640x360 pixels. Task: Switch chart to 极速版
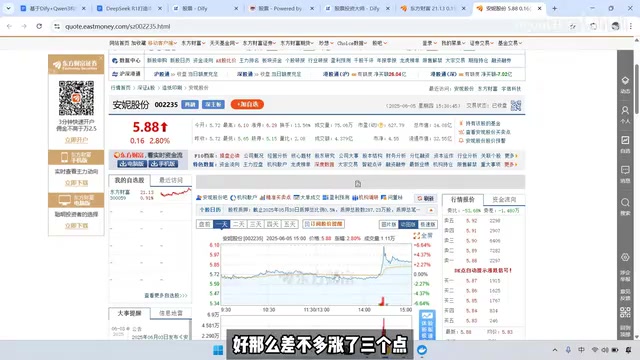point(428,224)
